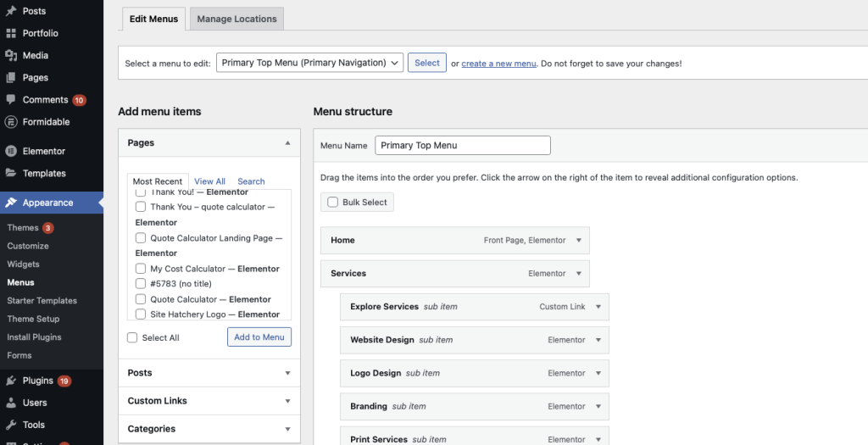The height and width of the screenshot is (445, 868).
Task: Click the Comments speech bubble icon
Action: [11, 100]
